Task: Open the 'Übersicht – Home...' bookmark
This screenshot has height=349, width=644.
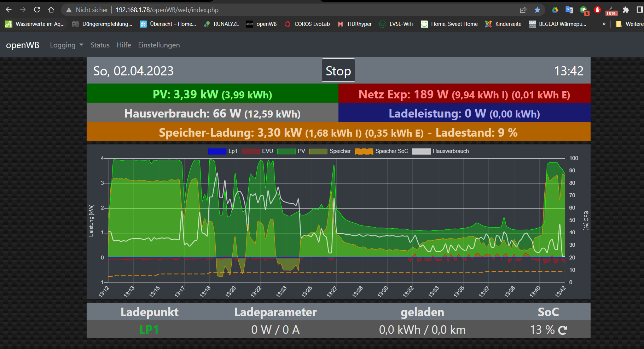Action: click(x=168, y=24)
